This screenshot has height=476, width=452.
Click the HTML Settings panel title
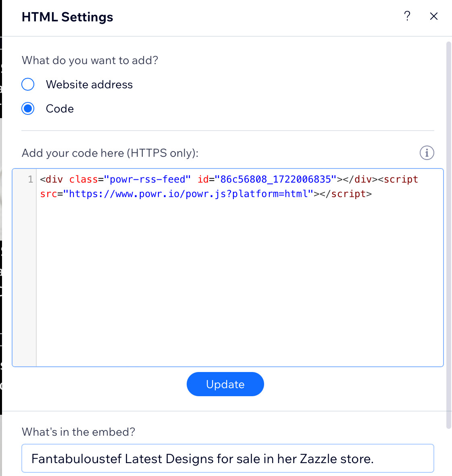click(x=67, y=17)
